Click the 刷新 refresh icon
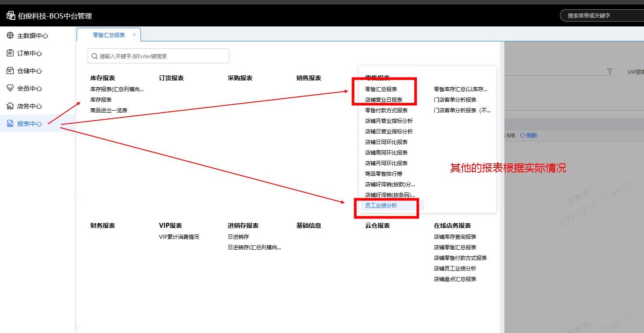Viewport: 644px width, 333px height. pos(523,136)
